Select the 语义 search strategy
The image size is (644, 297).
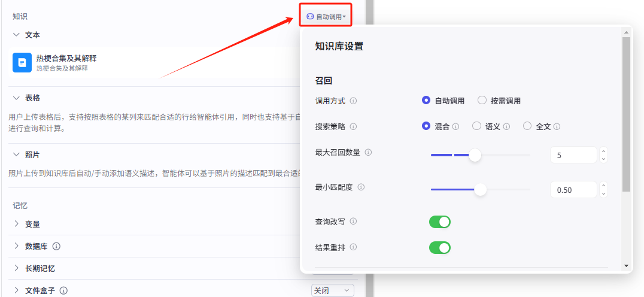click(476, 126)
